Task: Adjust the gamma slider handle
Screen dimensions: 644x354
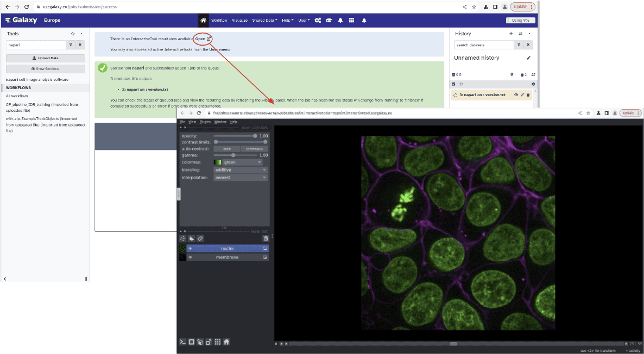Action: point(233,155)
